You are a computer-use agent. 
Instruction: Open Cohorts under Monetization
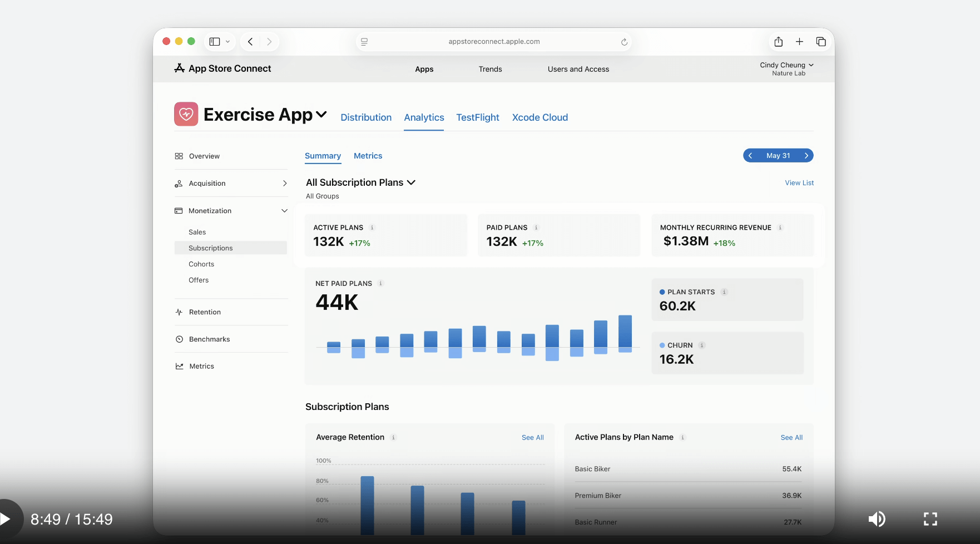pyautogui.click(x=201, y=264)
